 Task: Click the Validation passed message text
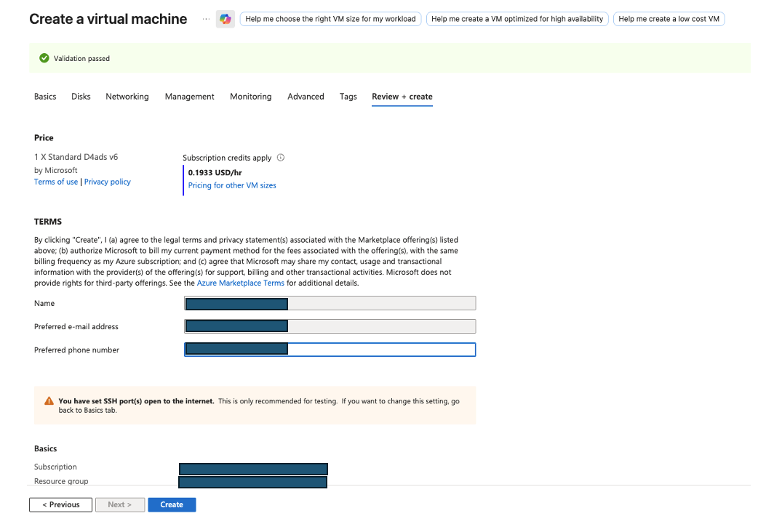click(81, 58)
